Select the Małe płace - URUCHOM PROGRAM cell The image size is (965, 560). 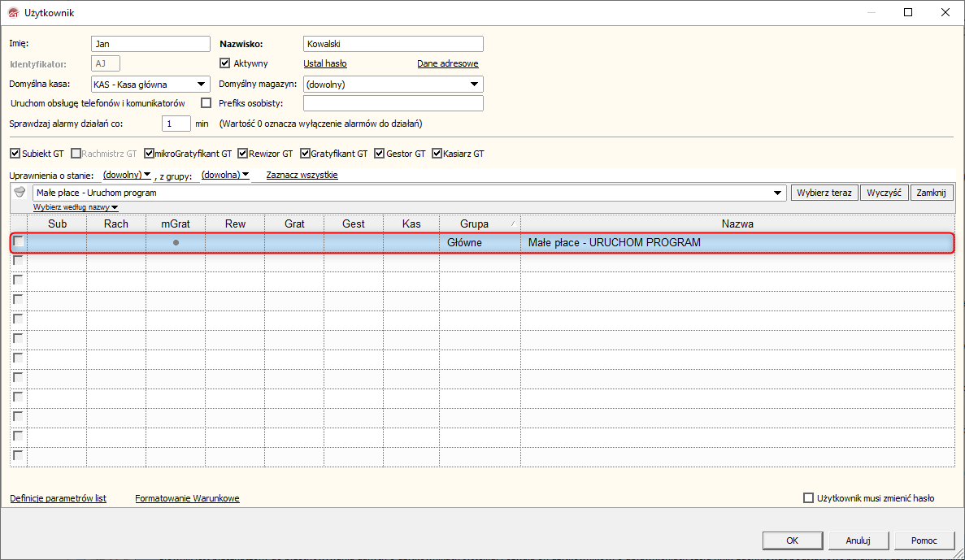point(737,242)
